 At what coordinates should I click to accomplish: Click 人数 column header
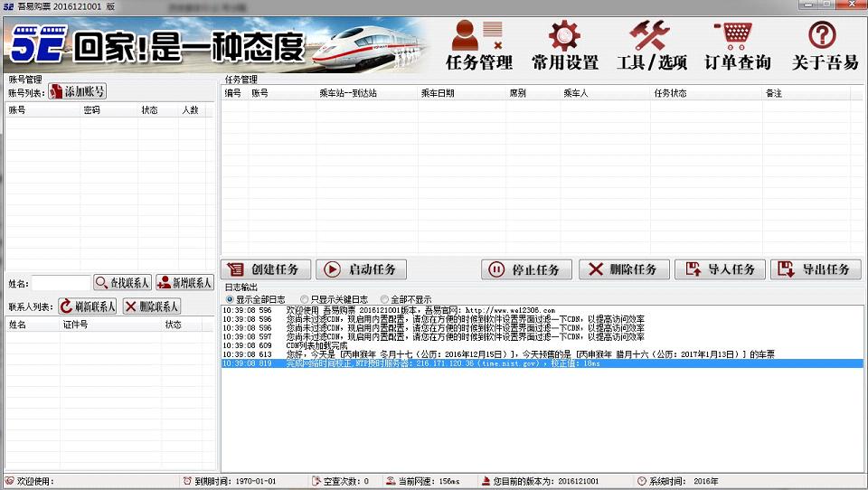[x=191, y=110]
